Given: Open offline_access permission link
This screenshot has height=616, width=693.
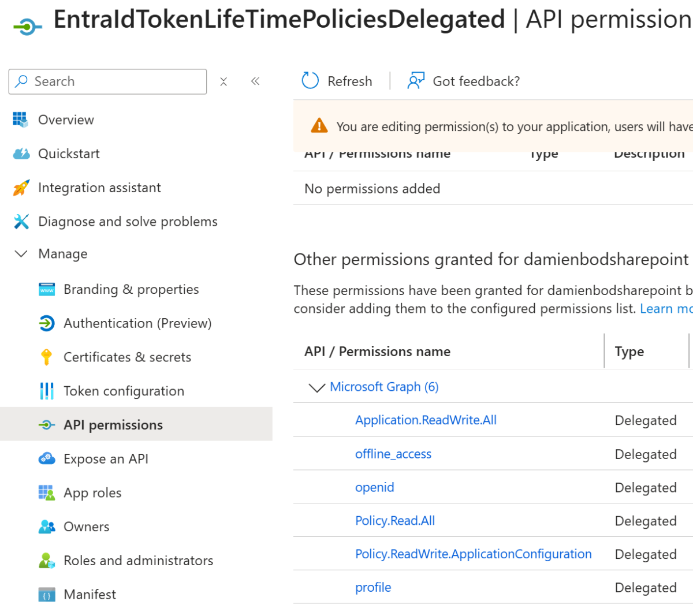Looking at the screenshot, I should click(x=393, y=454).
